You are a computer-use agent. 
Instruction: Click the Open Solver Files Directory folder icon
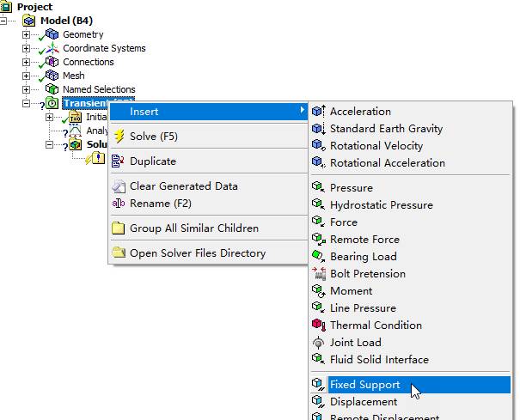(119, 253)
